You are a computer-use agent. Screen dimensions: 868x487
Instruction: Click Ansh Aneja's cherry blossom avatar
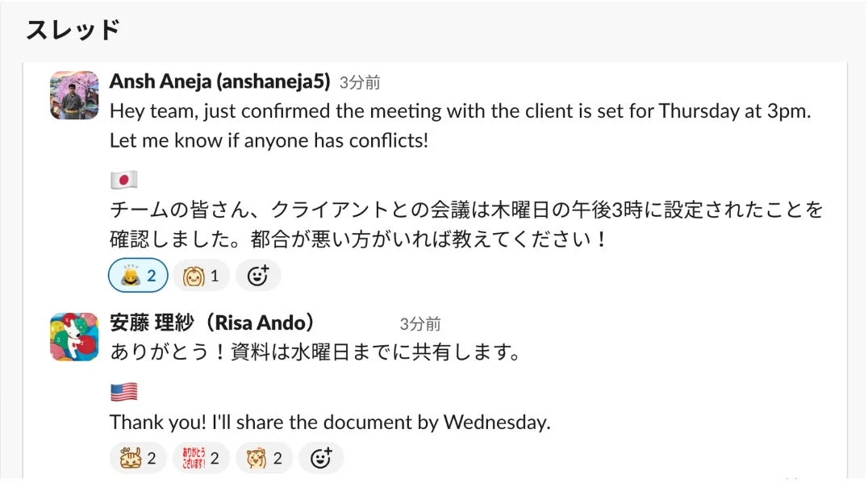click(x=73, y=95)
